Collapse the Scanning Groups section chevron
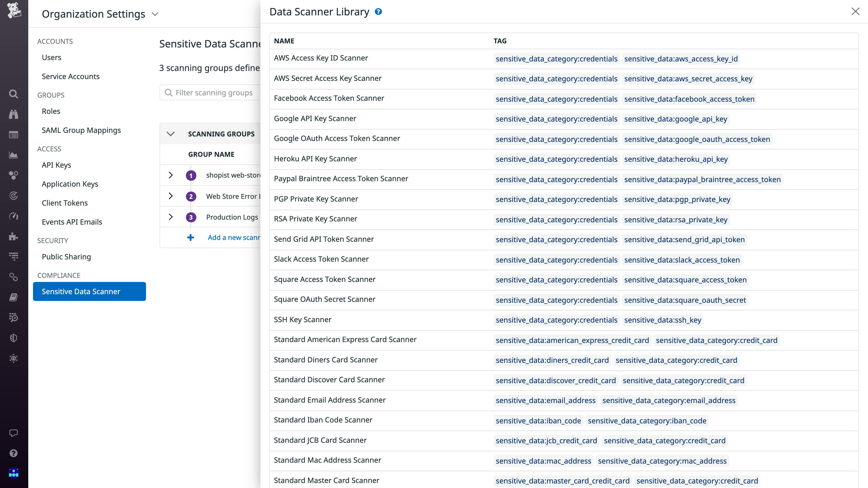 170,134
